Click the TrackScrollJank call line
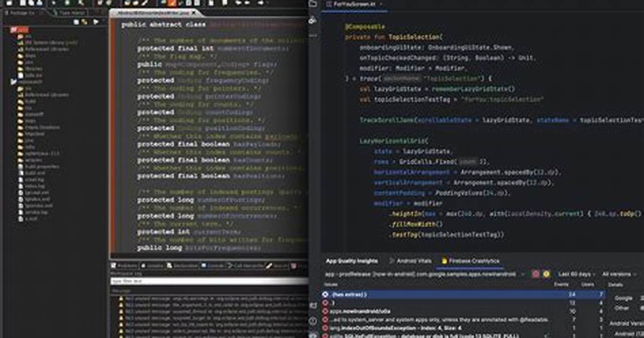 point(501,121)
